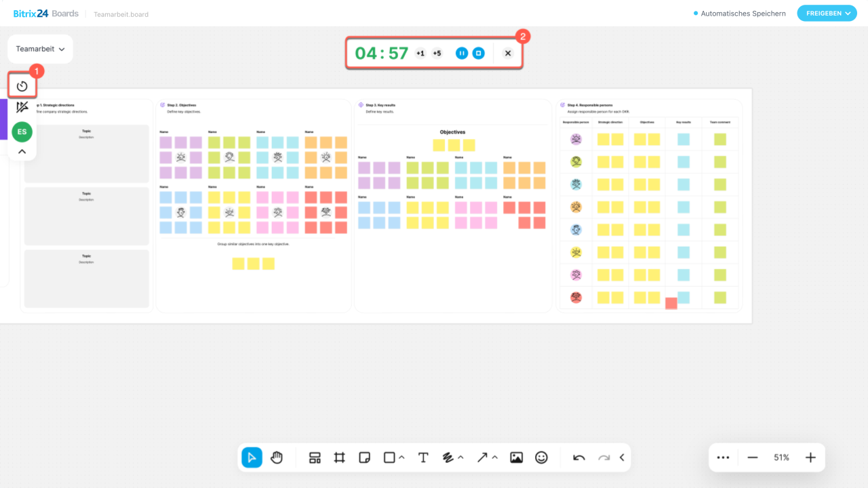Select the arrow connector tool

coord(482,457)
